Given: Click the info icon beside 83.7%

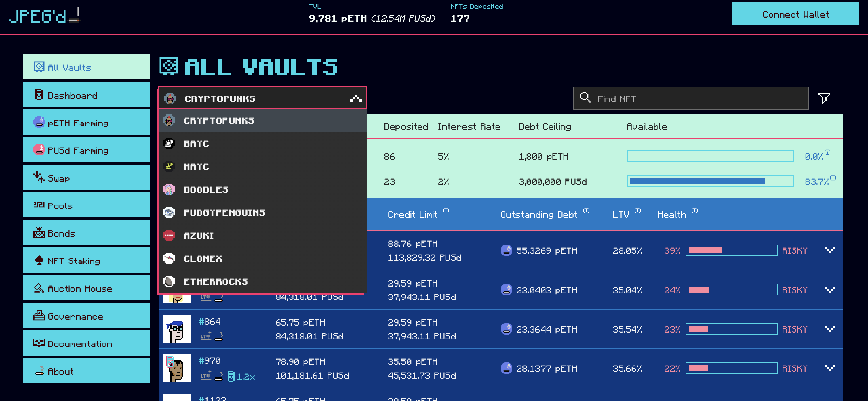Looking at the screenshot, I should (x=833, y=178).
